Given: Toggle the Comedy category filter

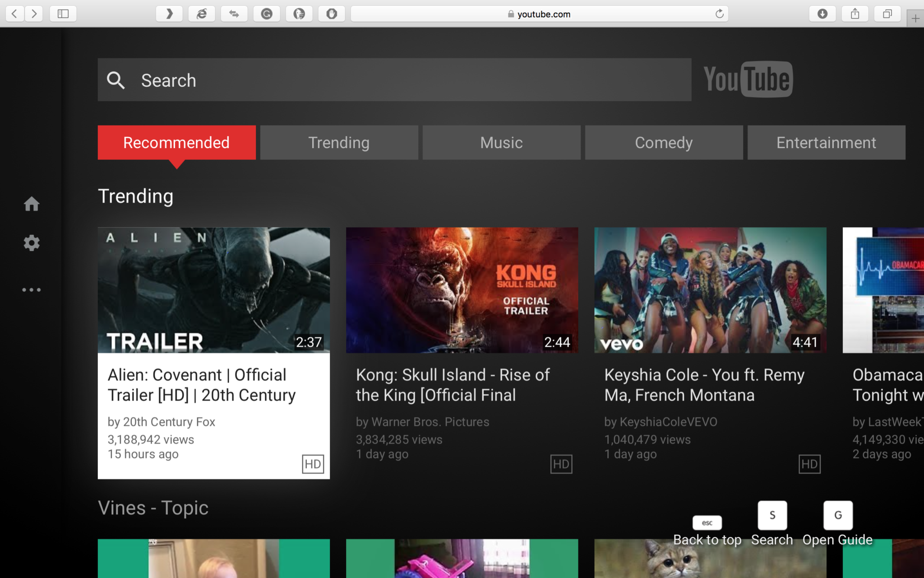Looking at the screenshot, I should click(x=663, y=143).
